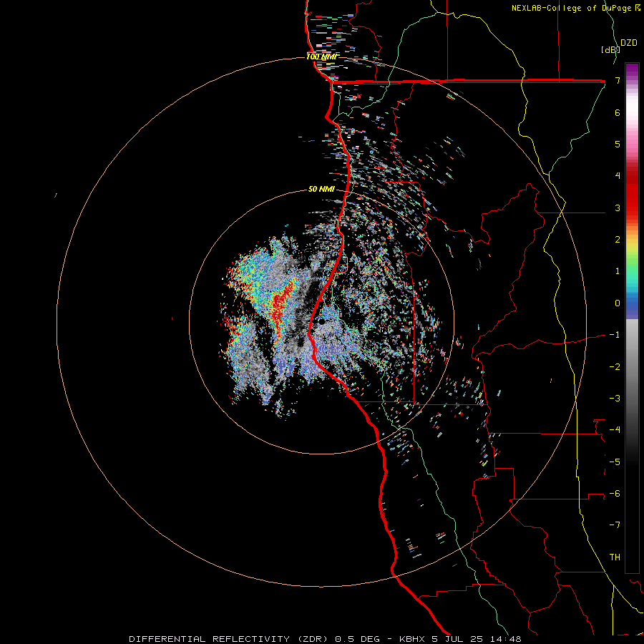Click the 14:48 timestamp

(504, 639)
